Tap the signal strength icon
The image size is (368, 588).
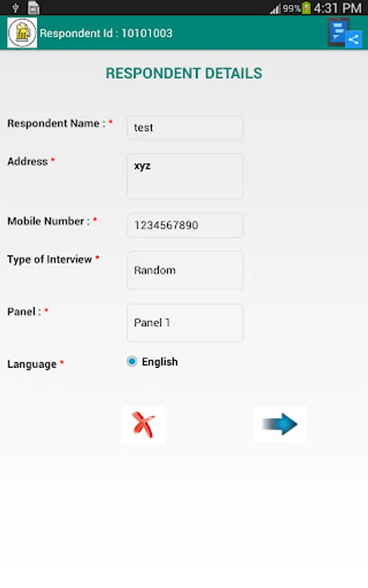[x=275, y=8]
